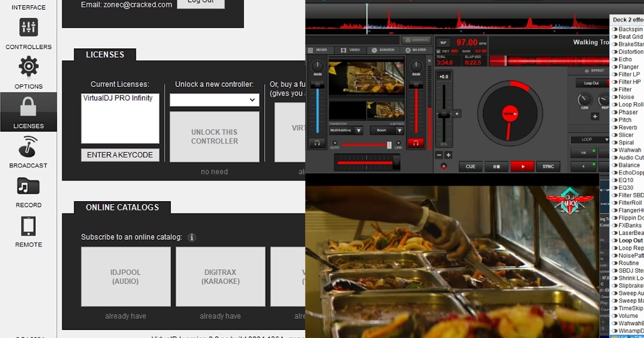Open the Loop Out effect selector

pyautogui.click(x=592, y=83)
